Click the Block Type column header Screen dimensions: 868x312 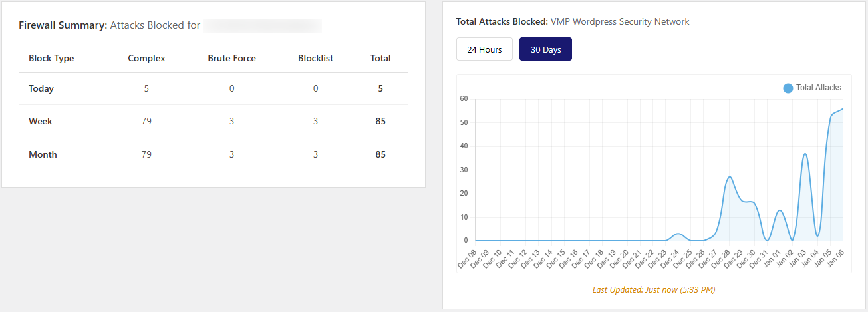(x=51, y=58)
